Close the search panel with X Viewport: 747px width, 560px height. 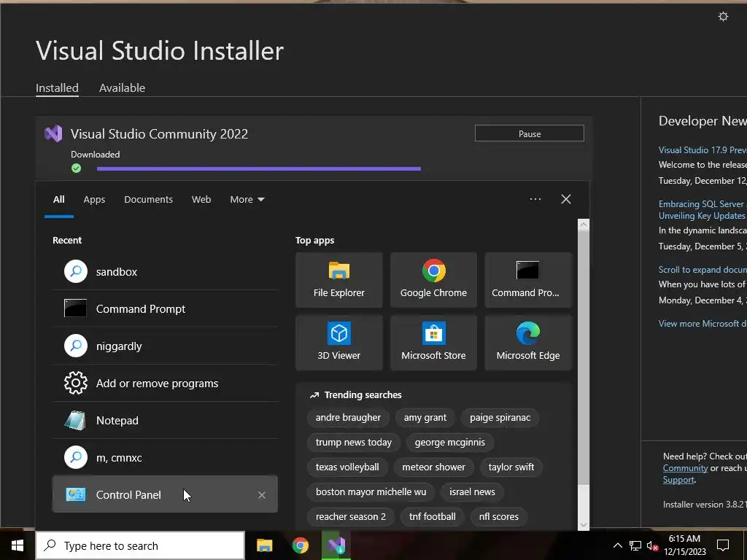pyautogui.click(x=565, y=199)
